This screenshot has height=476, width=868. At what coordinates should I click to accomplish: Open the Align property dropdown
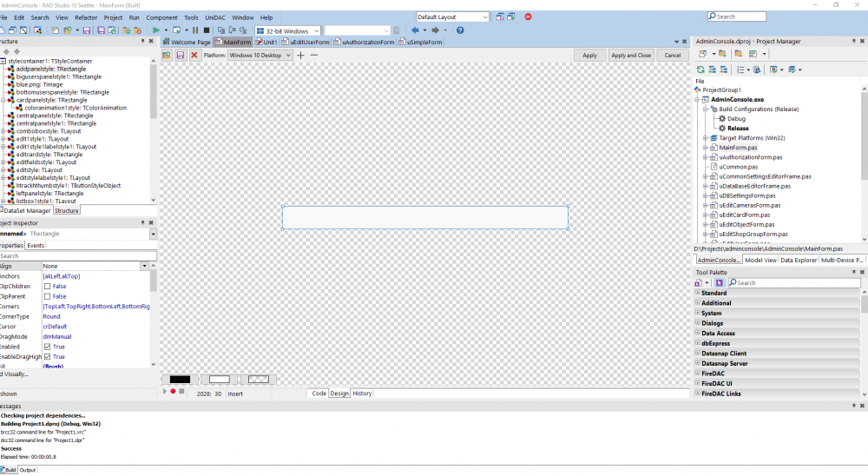point(144,266)
